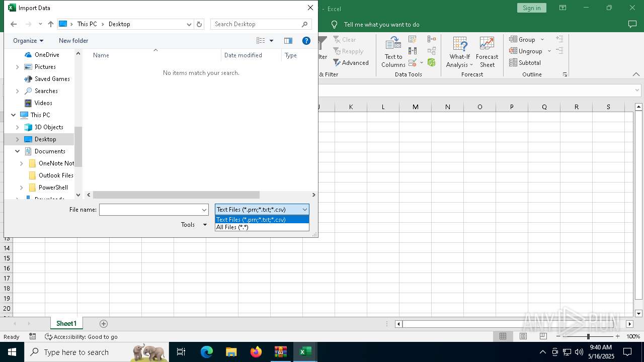Select the Subtotal outline icon
The height and width of the screenshot is (362, 644).
525,63
